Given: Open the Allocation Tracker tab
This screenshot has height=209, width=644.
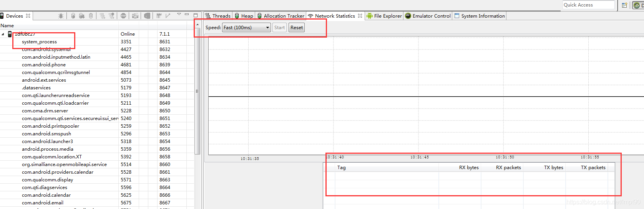Looking at the screenshot, I should (x=281, y=16).
